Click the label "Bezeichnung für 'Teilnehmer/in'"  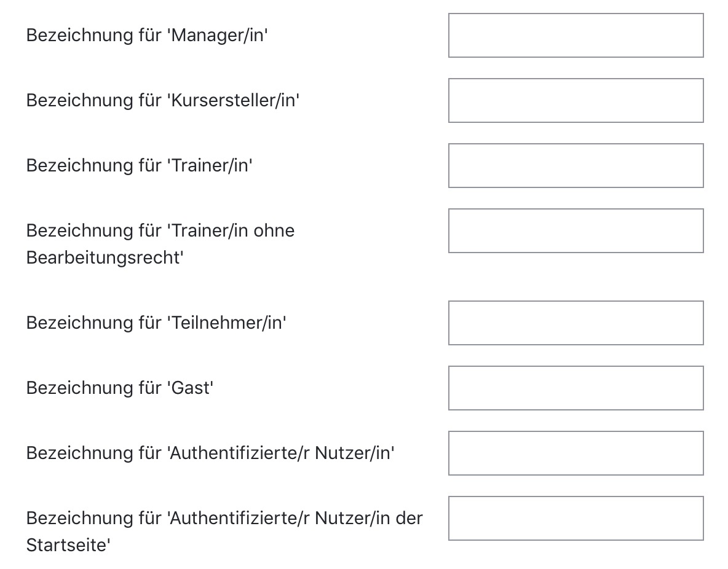(156, 323)
